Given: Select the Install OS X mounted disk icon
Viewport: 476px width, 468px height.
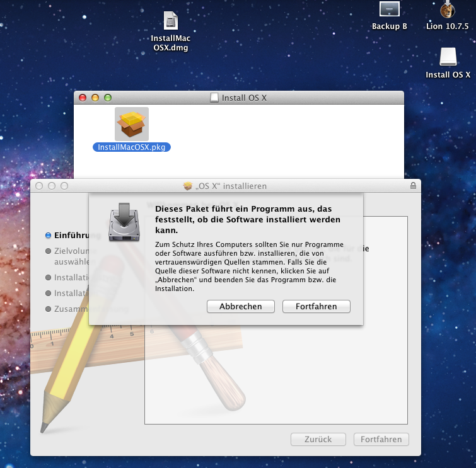Looking at the screenshot, I should coord(448,57).
